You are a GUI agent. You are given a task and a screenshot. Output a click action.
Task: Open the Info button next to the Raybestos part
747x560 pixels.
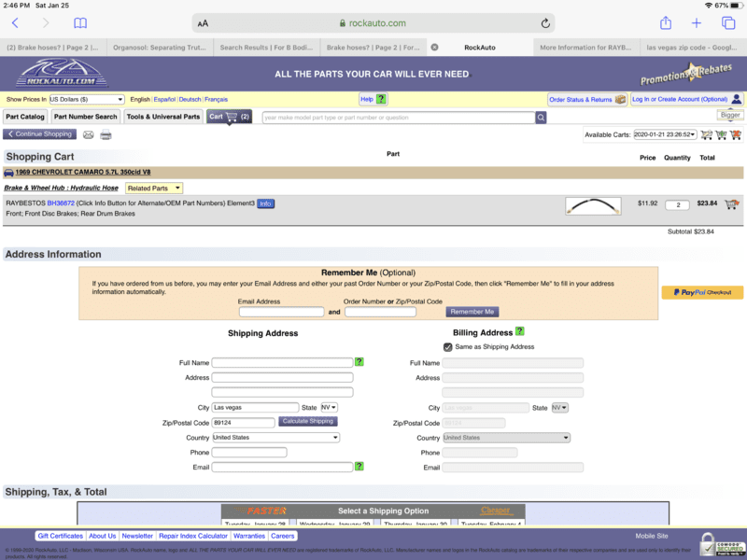pos(265,203)
